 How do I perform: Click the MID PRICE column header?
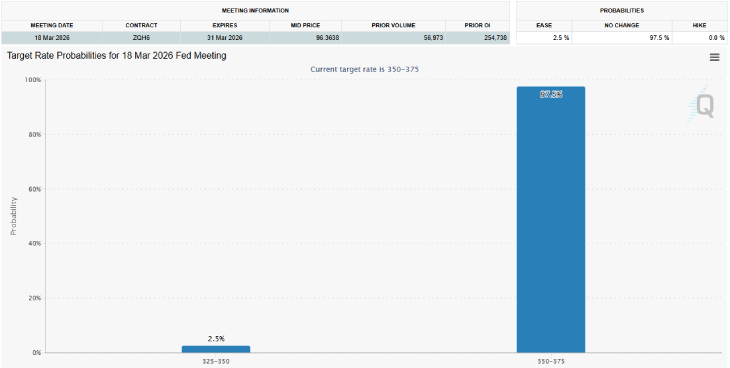(x=305, y=26)
